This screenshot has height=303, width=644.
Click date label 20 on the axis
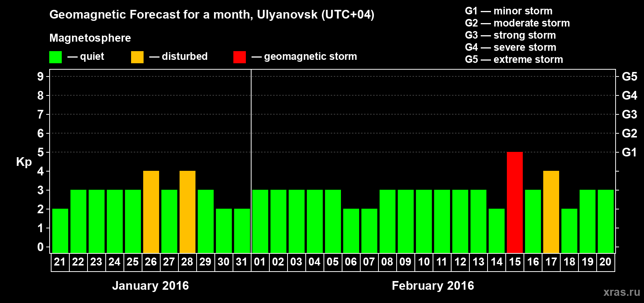pos(605,262)
